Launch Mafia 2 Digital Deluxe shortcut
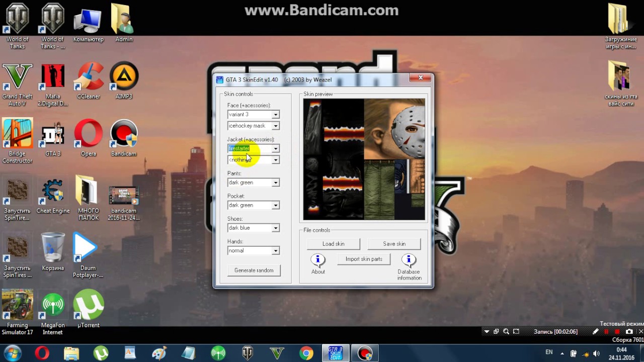 coord(53,84)
